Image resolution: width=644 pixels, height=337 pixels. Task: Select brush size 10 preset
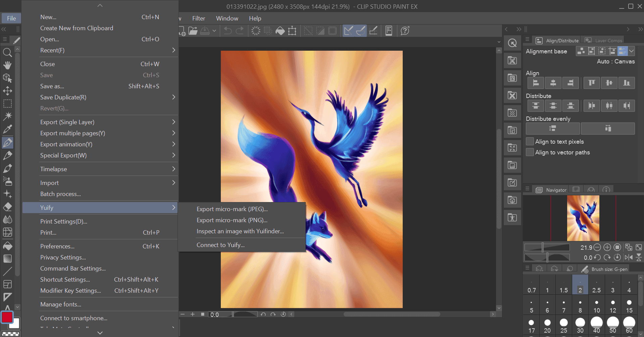point(596,305)
